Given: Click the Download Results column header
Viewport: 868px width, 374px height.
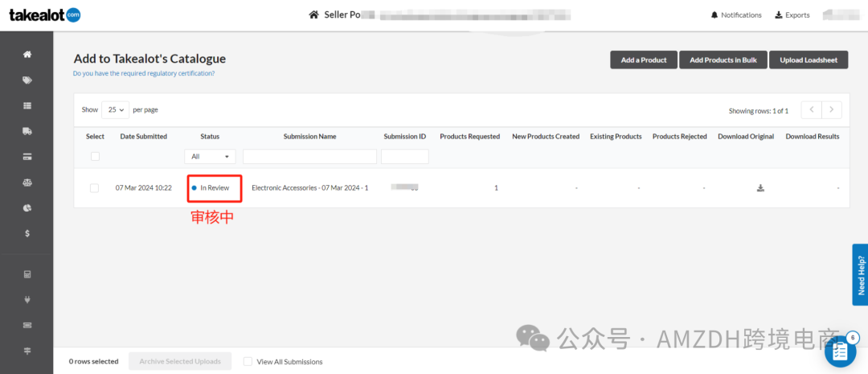Looking at the screenshot, I should pyautogui.click(x=812, y=136).
